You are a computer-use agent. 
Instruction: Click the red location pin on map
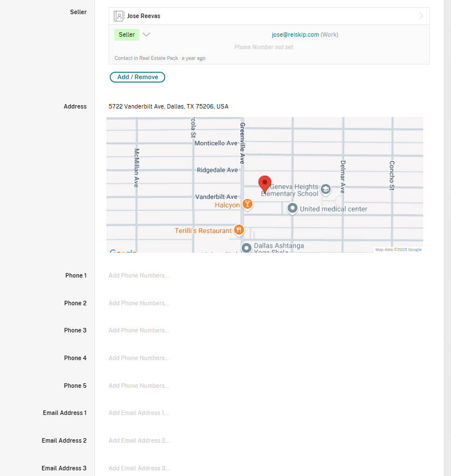[265, 184]
